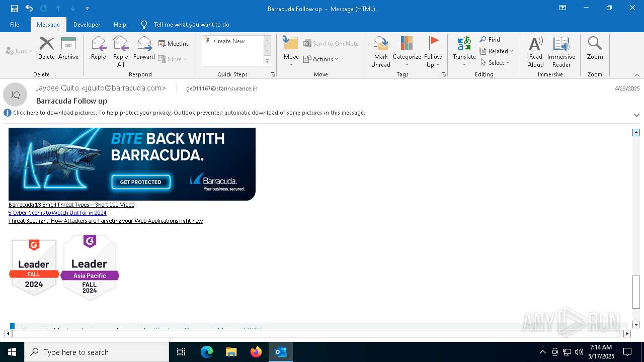Click the Bite Back with Barracuda banner
This screenshot has width=644, height=362.
[x=132, y=164]
